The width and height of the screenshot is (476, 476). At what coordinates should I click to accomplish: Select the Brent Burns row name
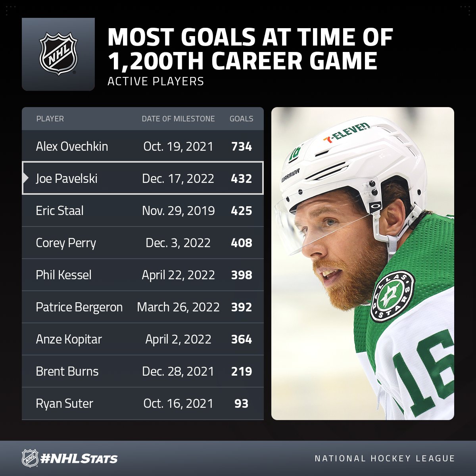[67, 371]
